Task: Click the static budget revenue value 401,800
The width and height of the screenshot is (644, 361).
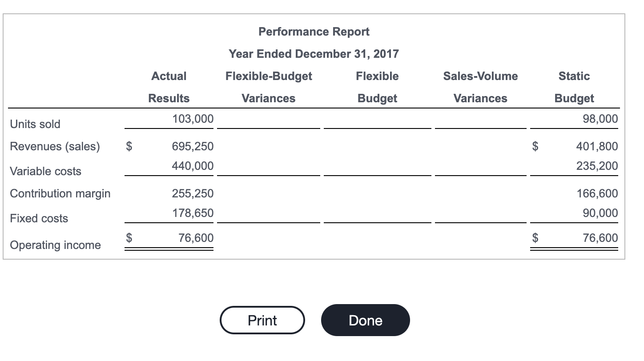Action: click(597, 146)
